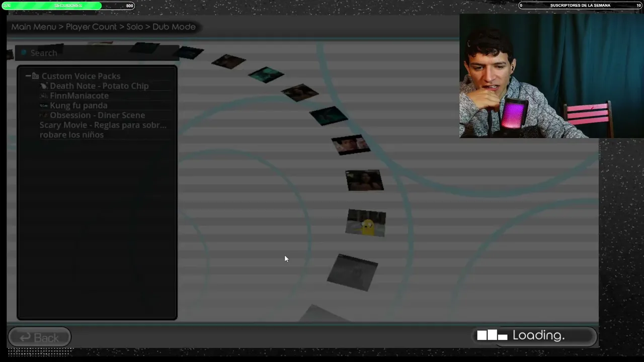Viewport: 644px width, 362px height.
Task: Pick the robare los niños pack
Action: pos(71,135)
